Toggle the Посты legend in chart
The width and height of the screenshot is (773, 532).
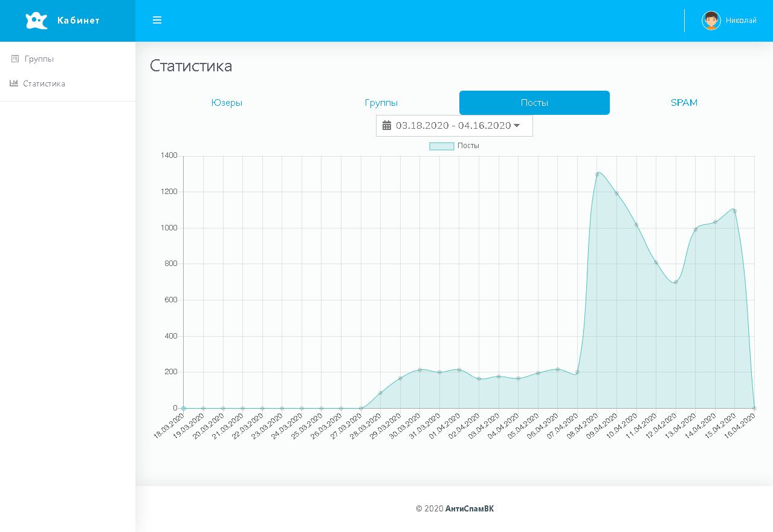point(442,146)
